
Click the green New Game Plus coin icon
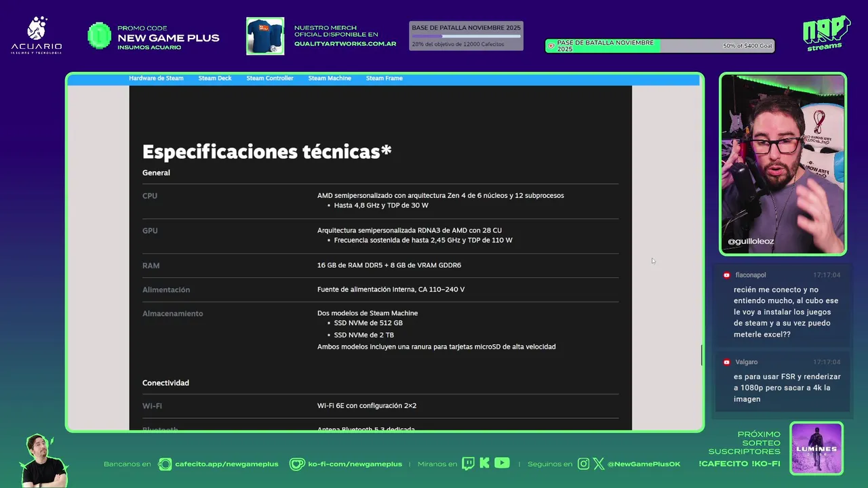pos(100,36)
